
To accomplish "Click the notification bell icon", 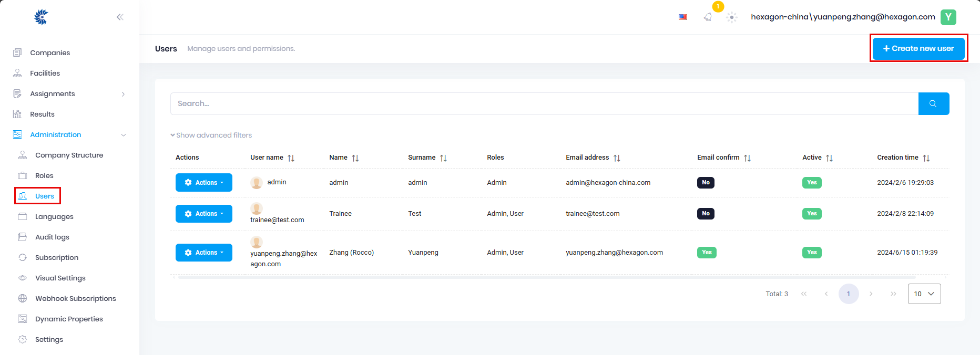I will [708, 17].
